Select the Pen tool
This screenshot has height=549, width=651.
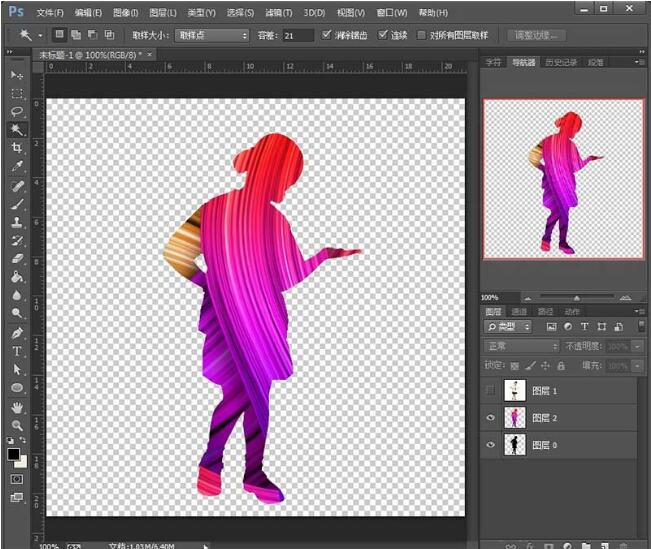coord(17,333)
